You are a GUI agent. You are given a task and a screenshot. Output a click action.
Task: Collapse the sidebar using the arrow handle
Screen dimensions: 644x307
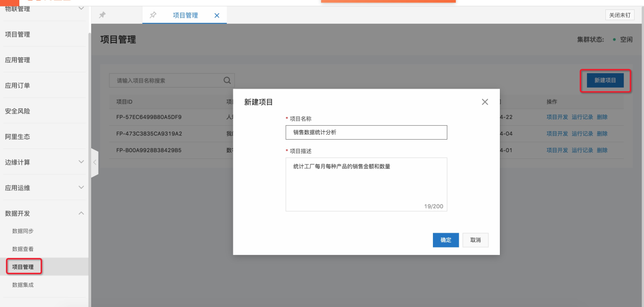click(95, 162)
